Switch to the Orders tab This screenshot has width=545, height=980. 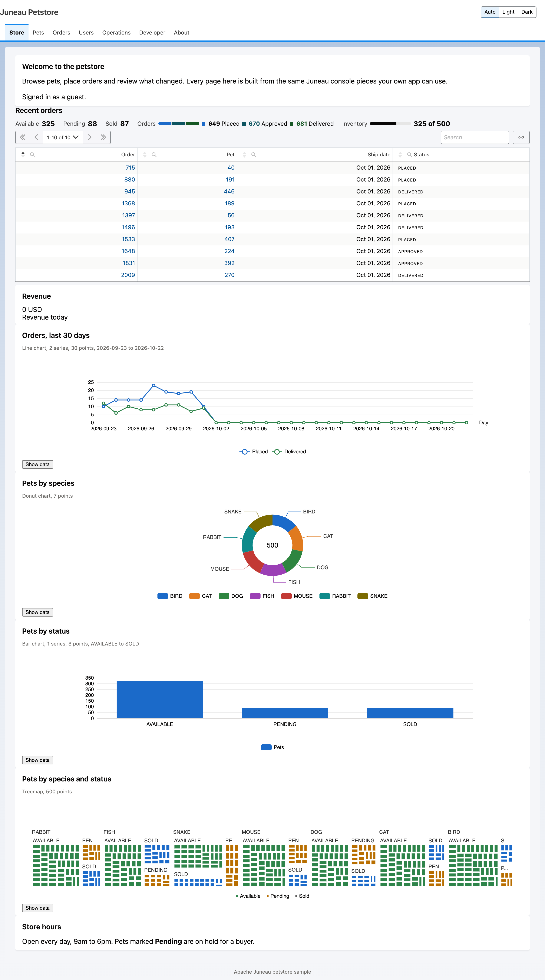point(61,33)
